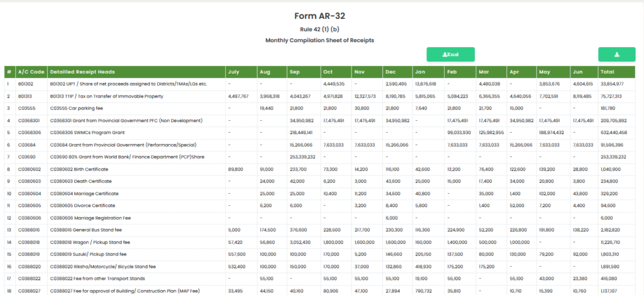The width and height of the screenshot is (644, 295).
Task: Click the Excel export button
Action: point(450,55)
